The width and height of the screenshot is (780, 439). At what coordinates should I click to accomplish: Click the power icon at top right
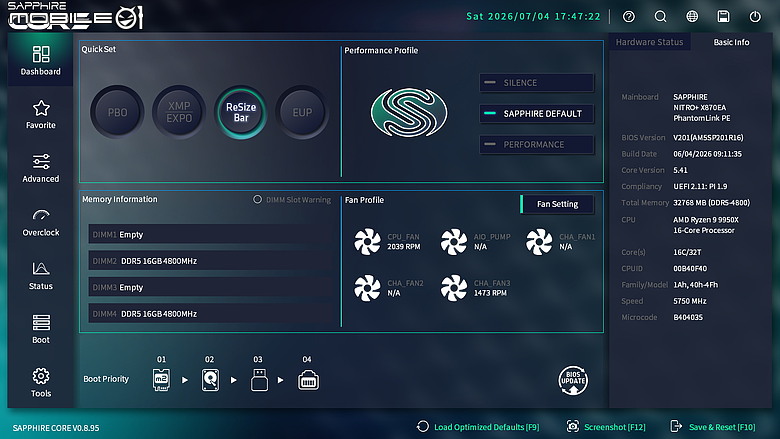755,16
